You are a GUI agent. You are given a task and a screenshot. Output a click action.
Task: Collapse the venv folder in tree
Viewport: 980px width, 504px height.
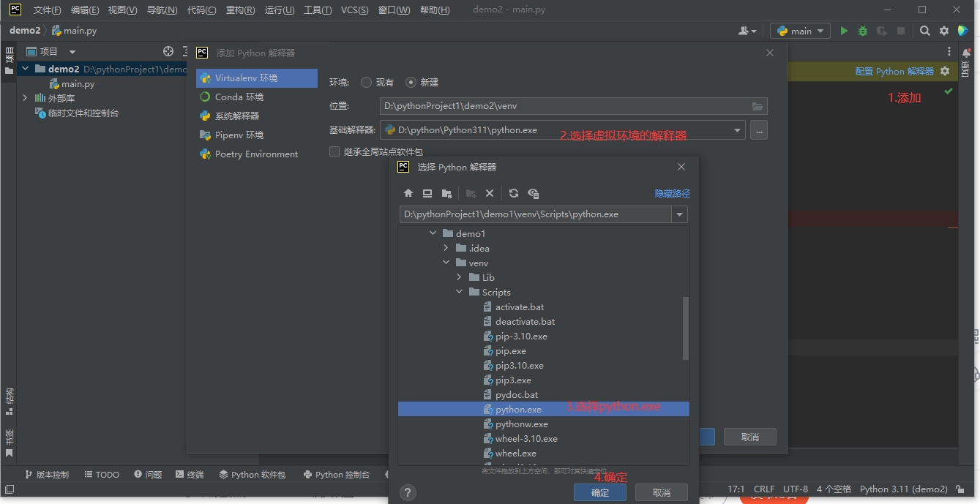click(446, 263)
